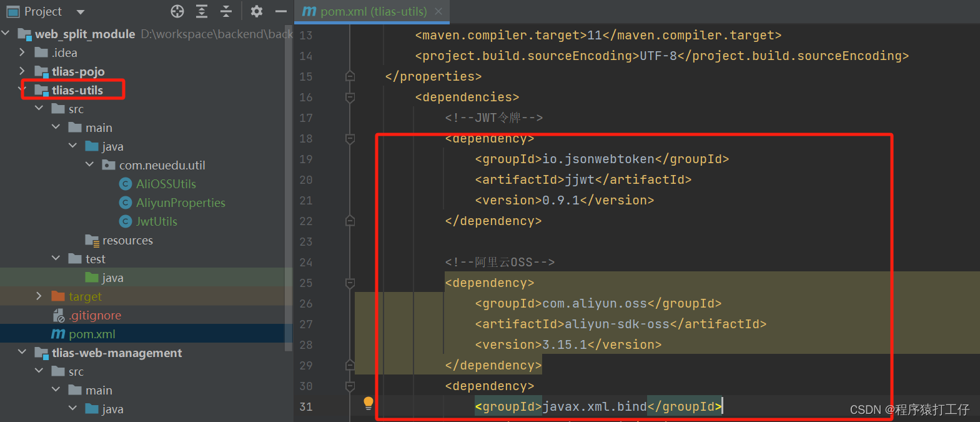Image resolution: width=980 pixels, height=422 pixels.
Task: Collapse the com.neuedu.util package
Action: coord(90,164)
